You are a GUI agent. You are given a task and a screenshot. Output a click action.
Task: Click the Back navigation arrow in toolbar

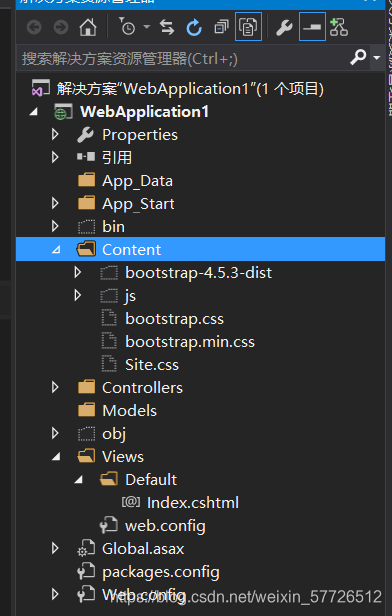coord(34,28)
